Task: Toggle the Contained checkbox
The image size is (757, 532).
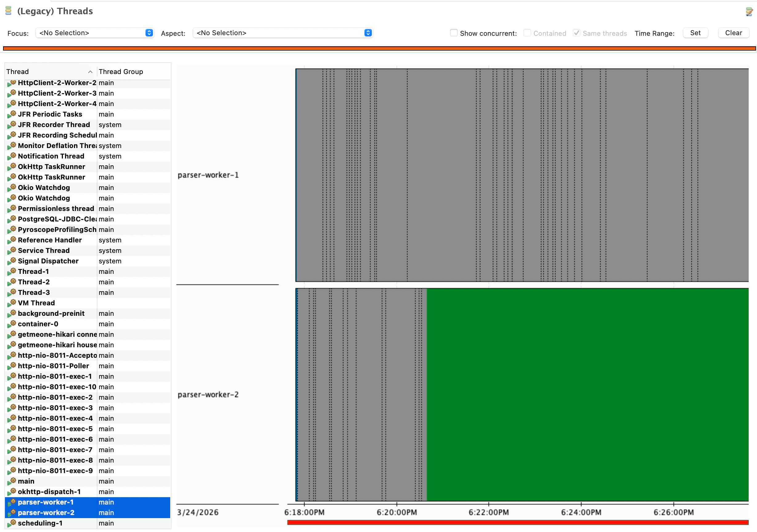Action: (528, 33)
